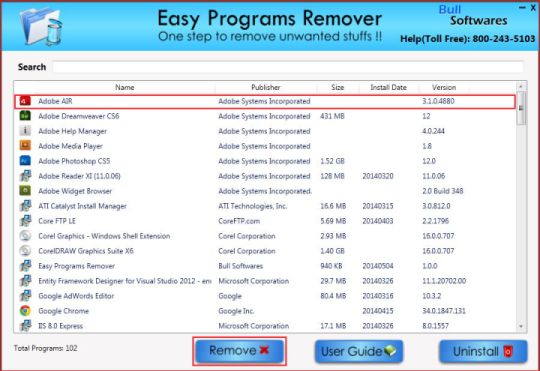Select the Easy Programs Remover list entry
This screenshot has height=371, width=540.
coord(76,266)
